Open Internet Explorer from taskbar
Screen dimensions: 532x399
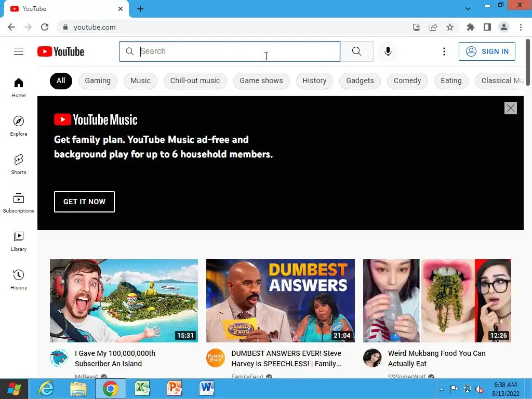pos(46,389)
